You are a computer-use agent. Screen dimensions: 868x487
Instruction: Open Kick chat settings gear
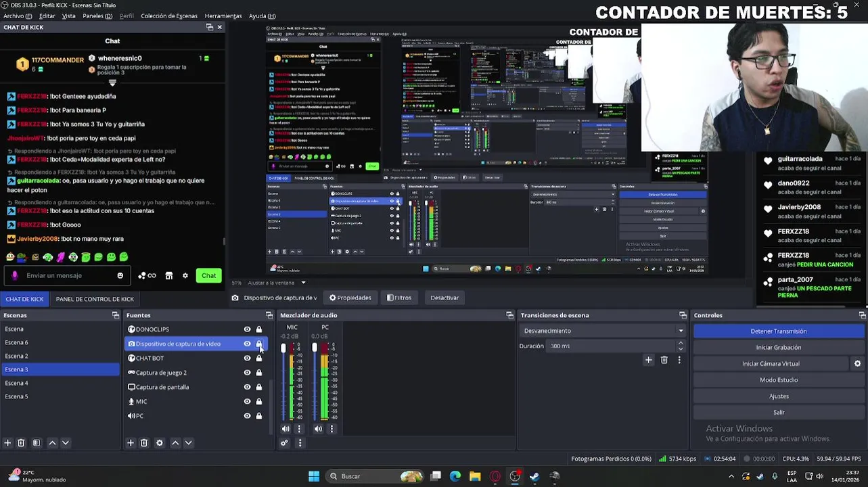pyautogui.click(x=185, y=276)
